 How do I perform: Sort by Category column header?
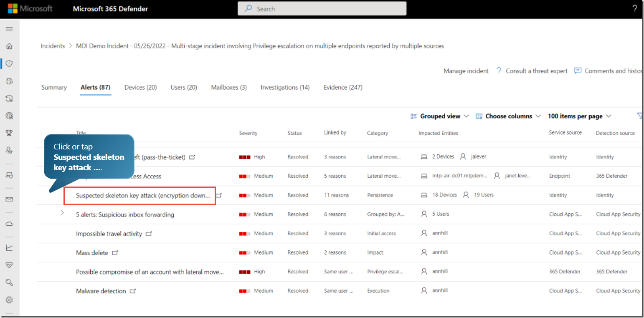tap(378, 133)
